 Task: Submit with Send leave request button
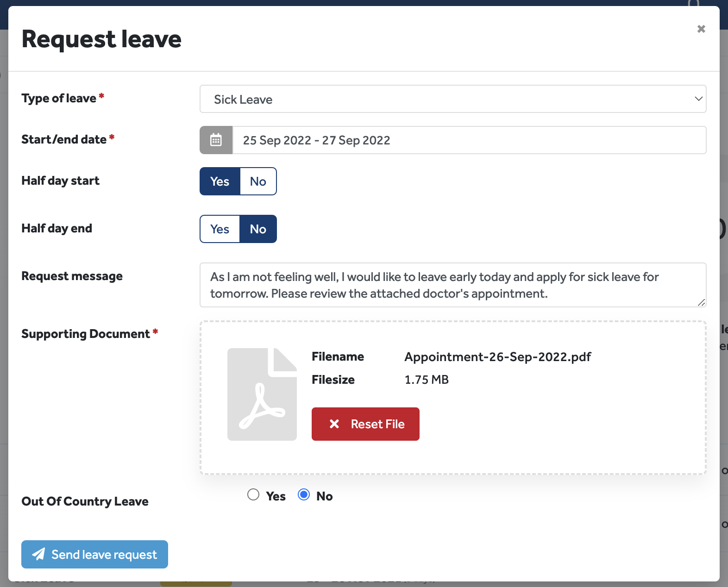(94, 554)
